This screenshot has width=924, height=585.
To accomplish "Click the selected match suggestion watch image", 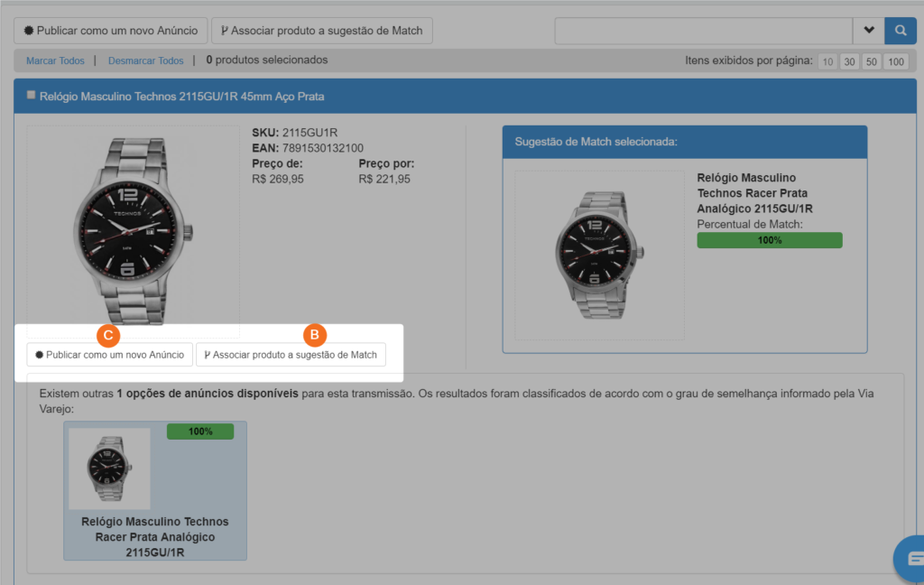I will coord(599,255).
